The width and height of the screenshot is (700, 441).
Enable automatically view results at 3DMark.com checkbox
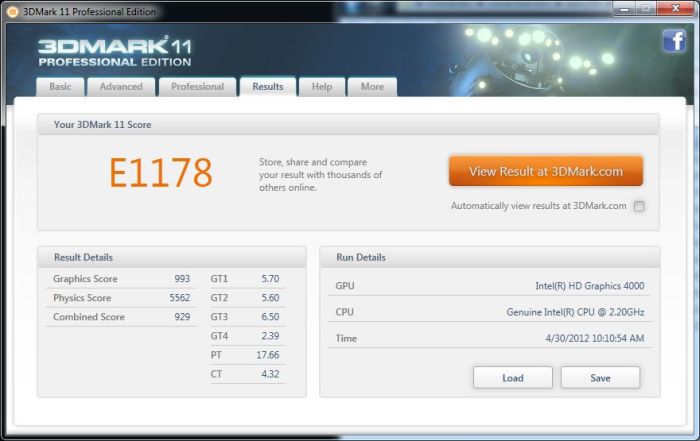pyautogui.click(x=639, y=206)
